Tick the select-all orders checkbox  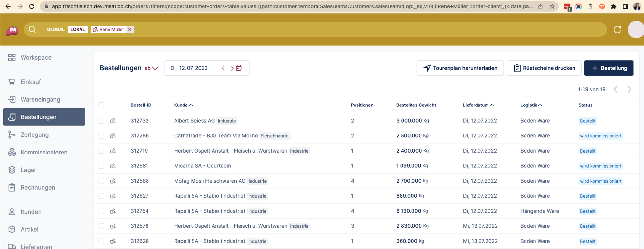[x=101, y=105]
